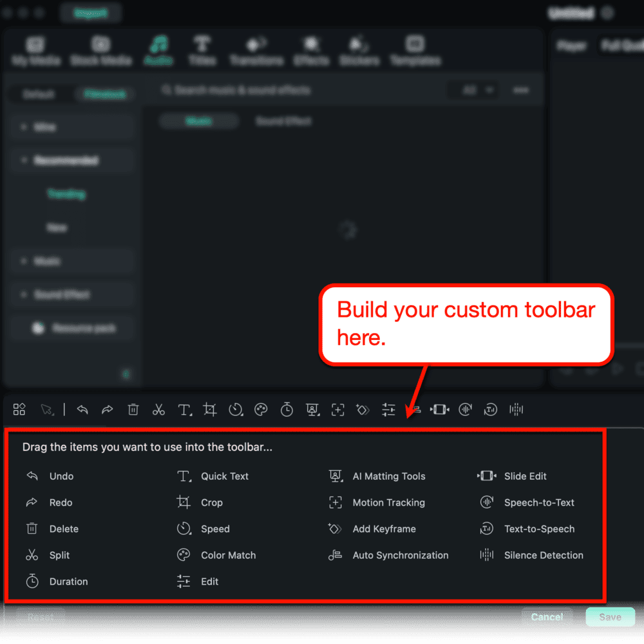
Task: Select the Speech-to-Text icon
Action: point(488,502)
